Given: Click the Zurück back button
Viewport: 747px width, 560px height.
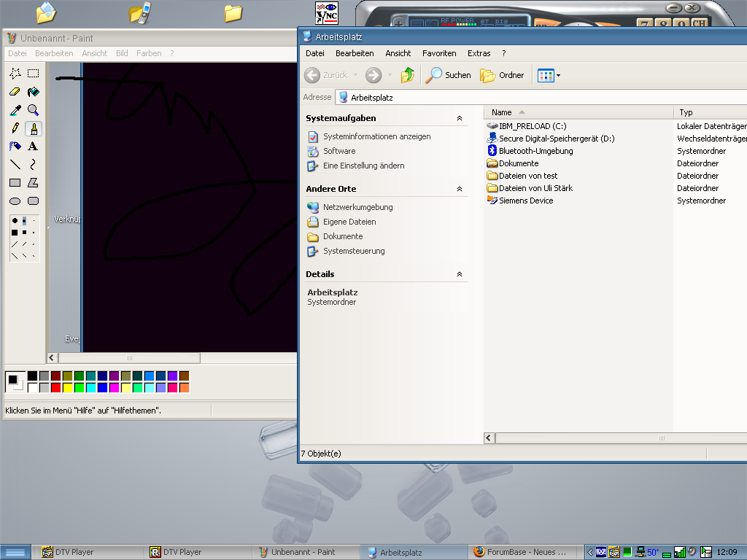Looking at the screenshot, I should (326, 75).
